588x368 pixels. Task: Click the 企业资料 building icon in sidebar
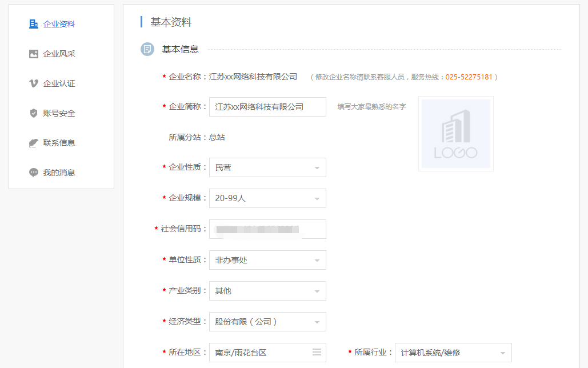(x=34, y=24)
